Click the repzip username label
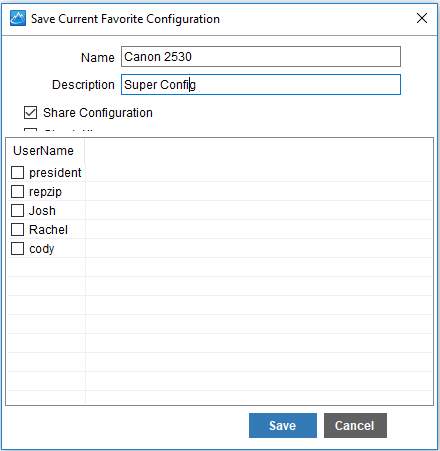440x451 pixels. (45, 192)
